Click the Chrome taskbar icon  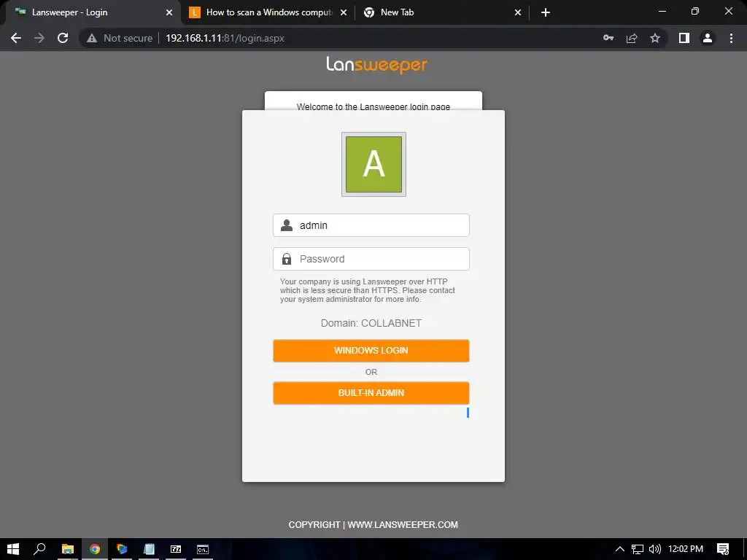[x=95, y=549]
